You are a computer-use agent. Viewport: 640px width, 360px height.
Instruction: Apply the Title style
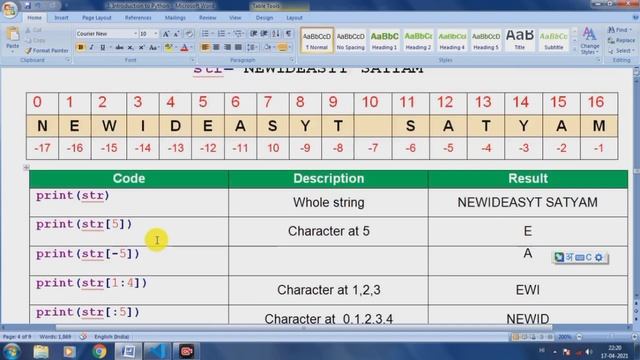point(520,40)
